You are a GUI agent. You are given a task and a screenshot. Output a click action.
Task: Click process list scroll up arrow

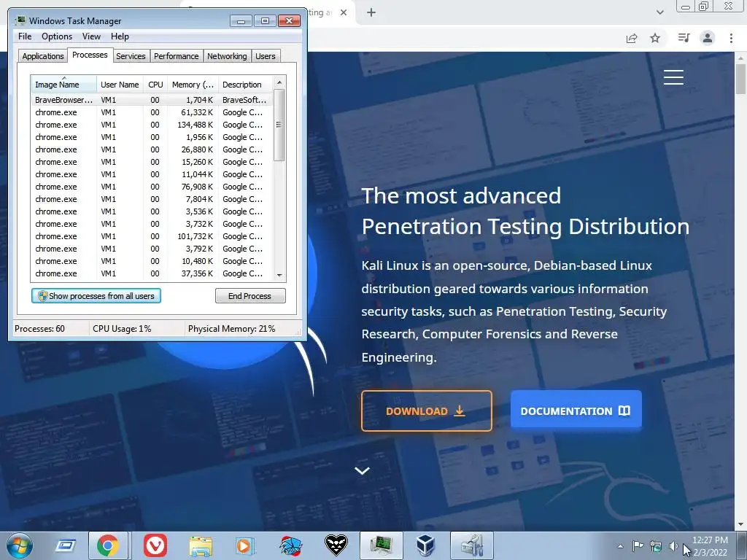tap(279, 82)
